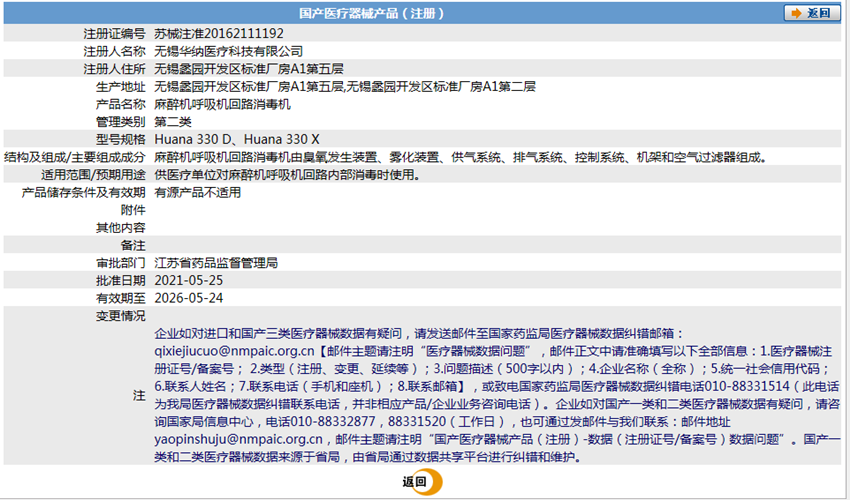
Task: Click the 审批部门 label
Action: click(x=120, y=263)
